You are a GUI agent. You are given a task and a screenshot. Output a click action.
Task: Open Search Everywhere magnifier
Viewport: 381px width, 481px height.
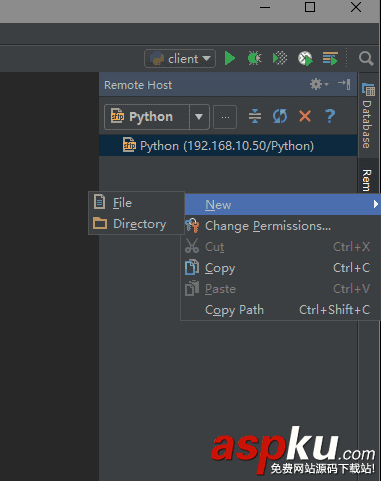coord(366,59)
